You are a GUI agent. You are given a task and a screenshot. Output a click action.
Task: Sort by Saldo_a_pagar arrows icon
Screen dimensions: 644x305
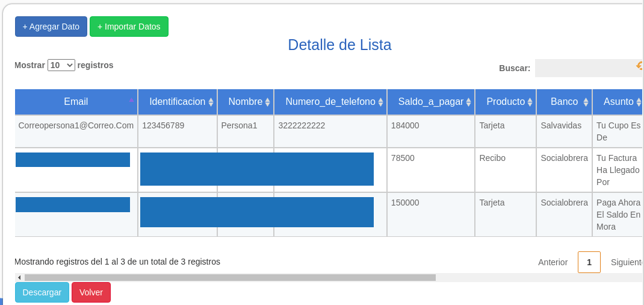pos(469,102)
